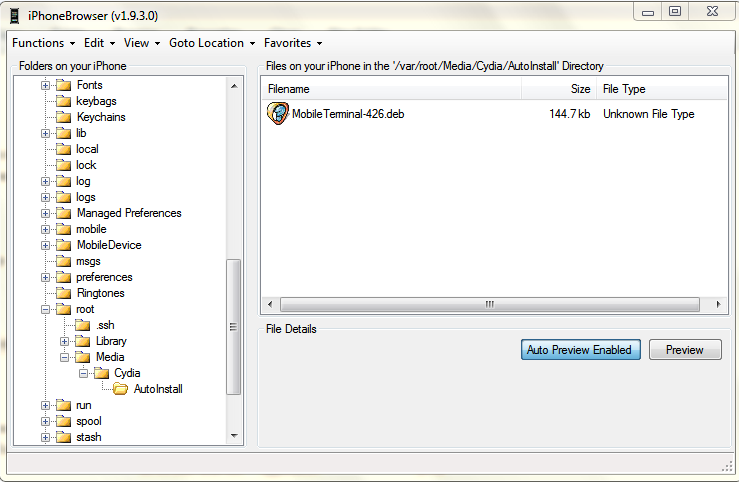Expand the log folder node
739x482 pixels.
pyautogui.click(x=45, y=182)
